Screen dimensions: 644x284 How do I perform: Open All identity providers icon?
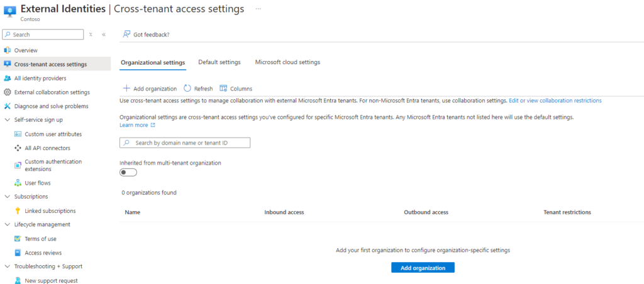[8, 79]
